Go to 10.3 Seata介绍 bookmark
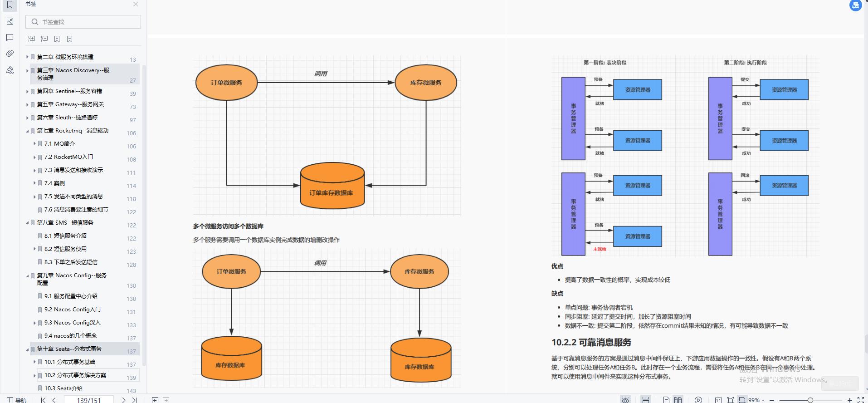Image resolution: width=868 pixels, height=403 pixels. [63, 388]
